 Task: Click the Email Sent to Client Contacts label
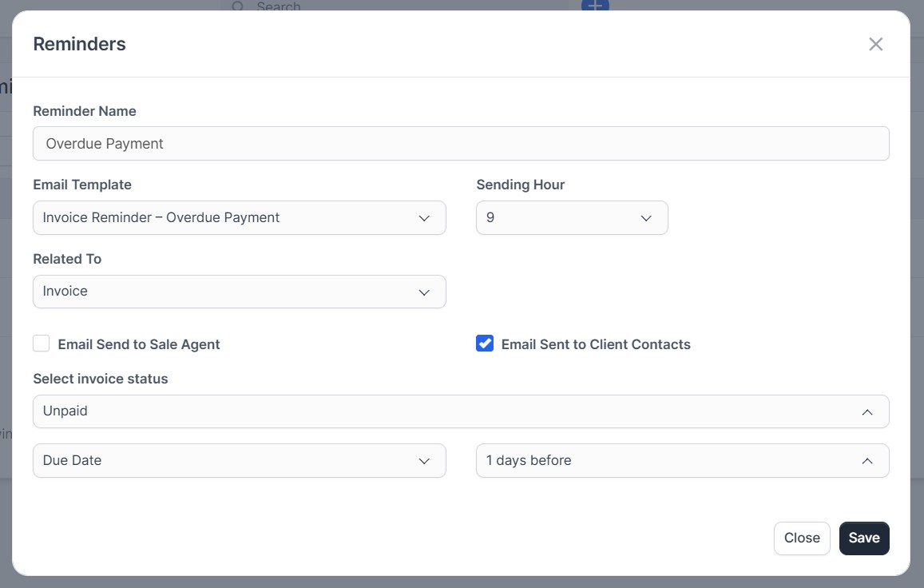[596, 344]
